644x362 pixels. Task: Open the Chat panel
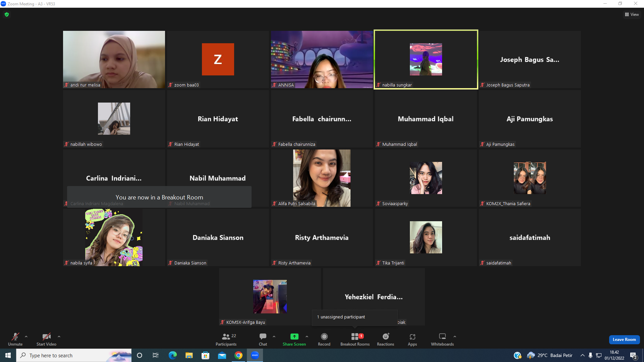click(x=263, y=339)
